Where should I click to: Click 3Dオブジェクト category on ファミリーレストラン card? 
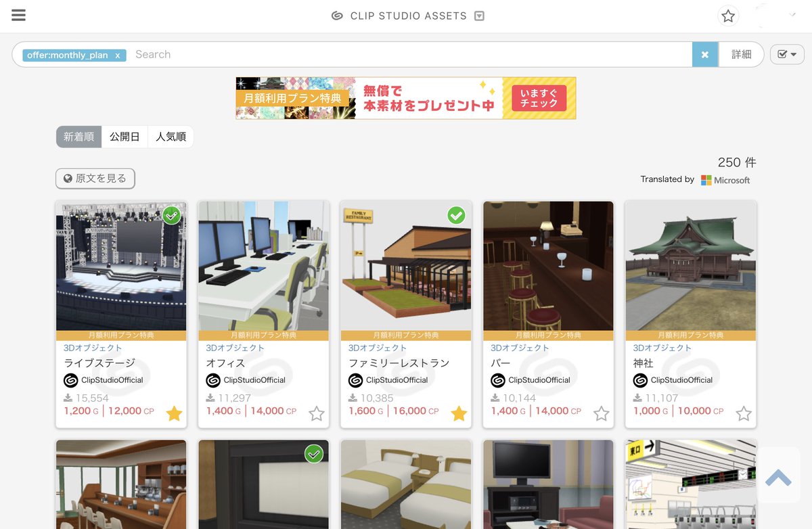378,348
